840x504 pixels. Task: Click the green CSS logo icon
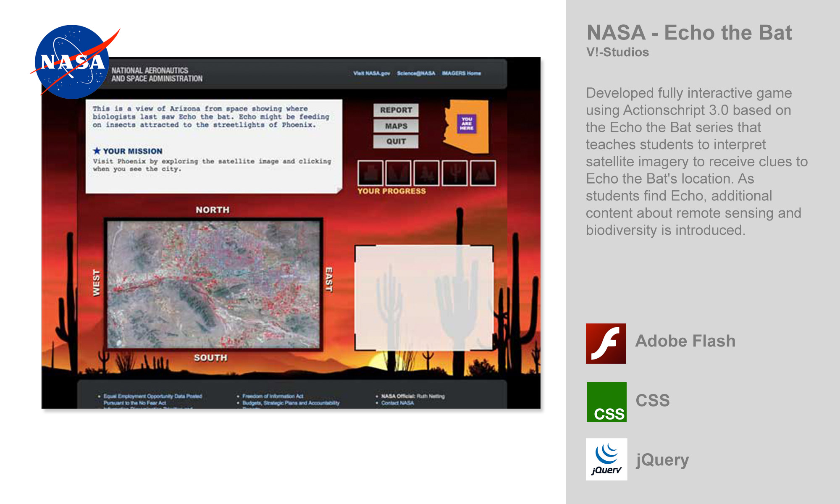(606, 402)
